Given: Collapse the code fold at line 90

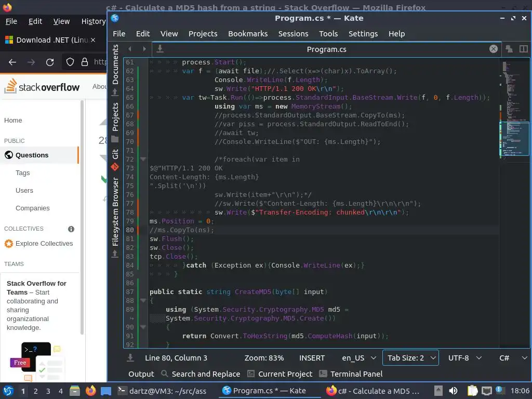Looking at the screenshot, I should point(143,327).
